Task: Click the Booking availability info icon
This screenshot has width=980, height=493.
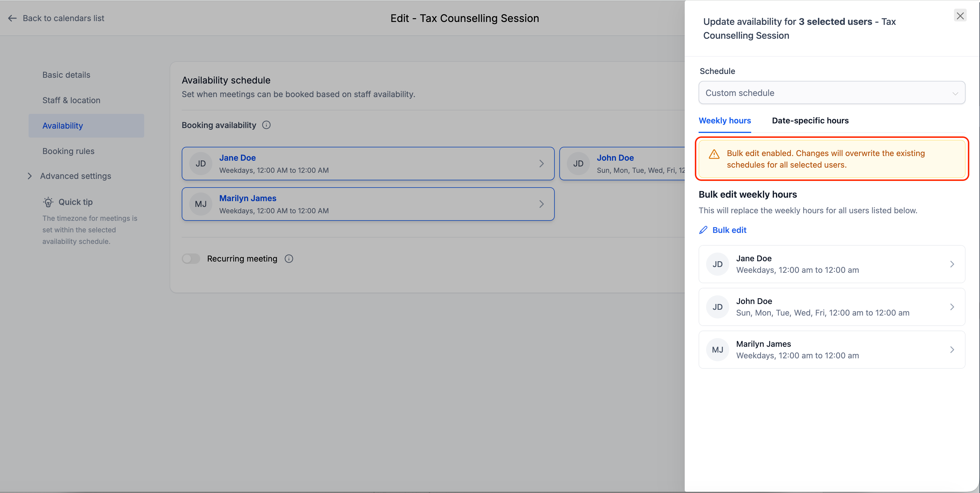Action: point(266,125)
